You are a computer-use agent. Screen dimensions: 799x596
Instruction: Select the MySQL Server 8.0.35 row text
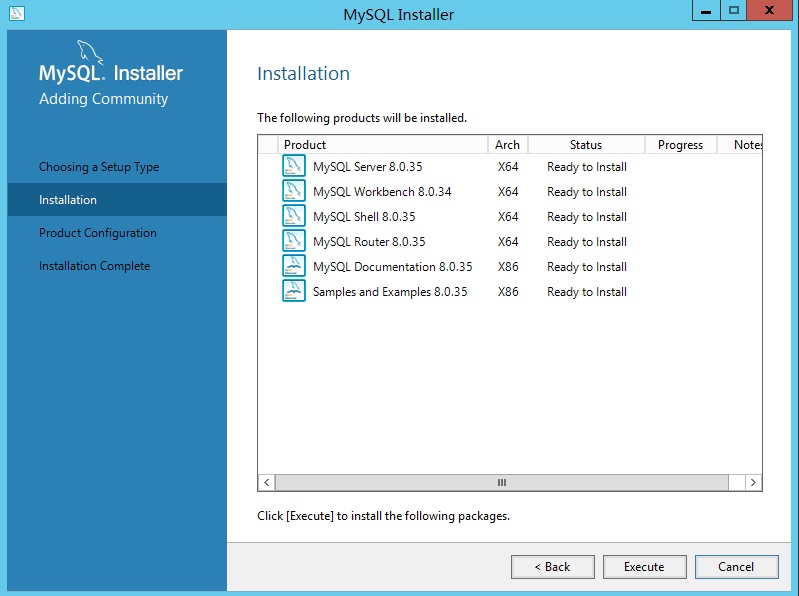coord(368,167)
